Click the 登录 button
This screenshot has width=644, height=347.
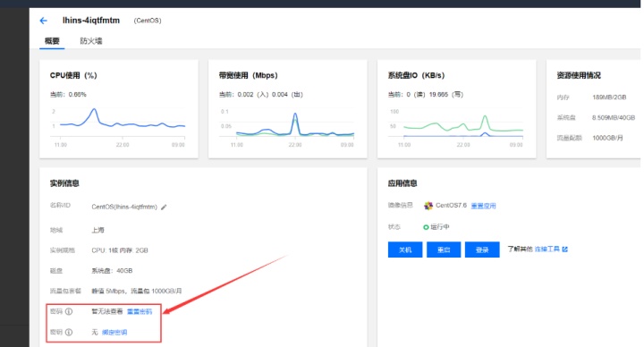[x=482, y=250]
